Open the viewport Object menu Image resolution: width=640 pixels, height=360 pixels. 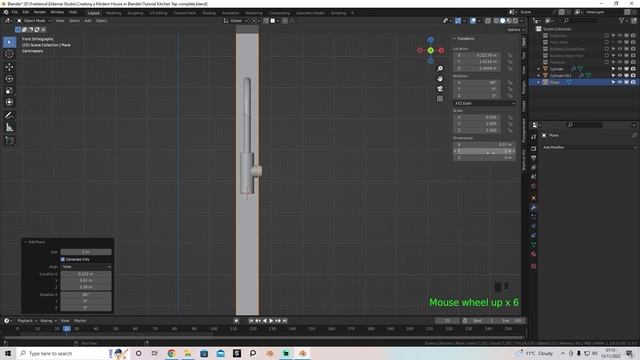(x=102, y=20)
